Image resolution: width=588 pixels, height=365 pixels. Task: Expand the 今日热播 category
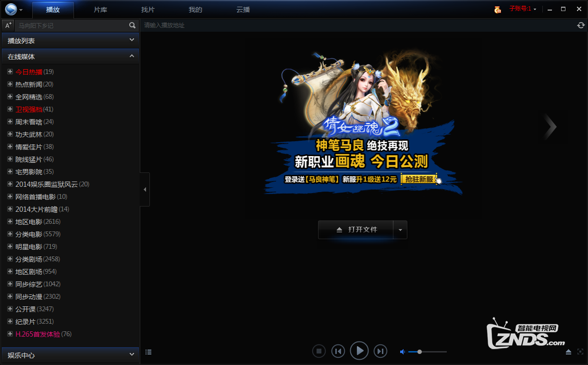click(x=10, y=72)
